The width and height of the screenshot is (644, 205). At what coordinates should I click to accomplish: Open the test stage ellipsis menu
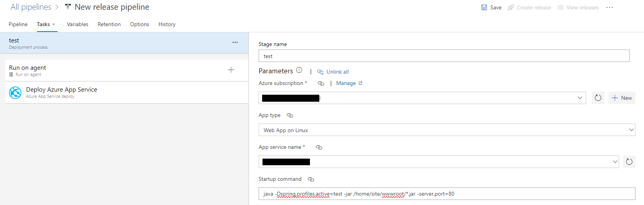point(235,42)
